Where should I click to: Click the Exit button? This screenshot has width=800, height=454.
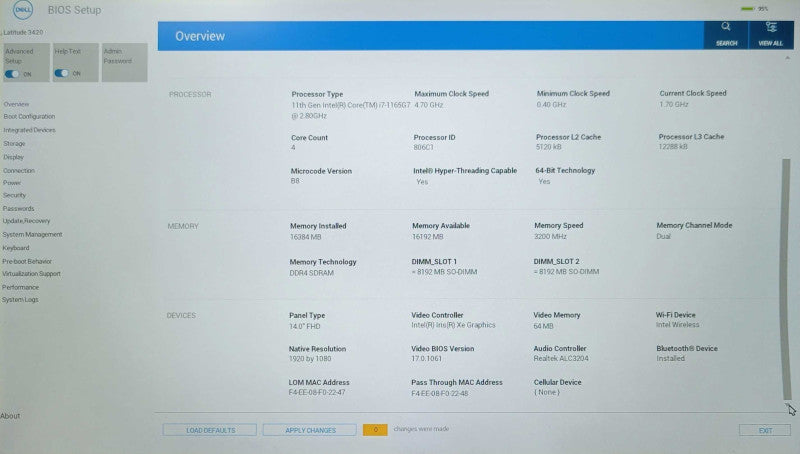[765, 431]
